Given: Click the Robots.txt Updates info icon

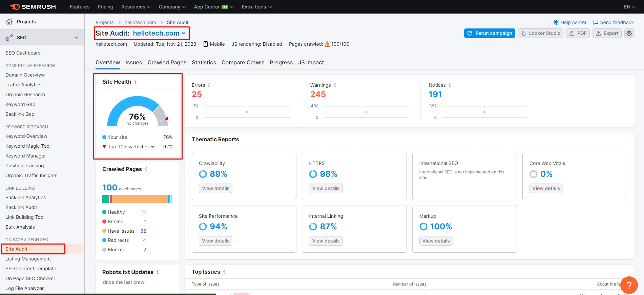Looking at the screenshot, I should (158, 272).
